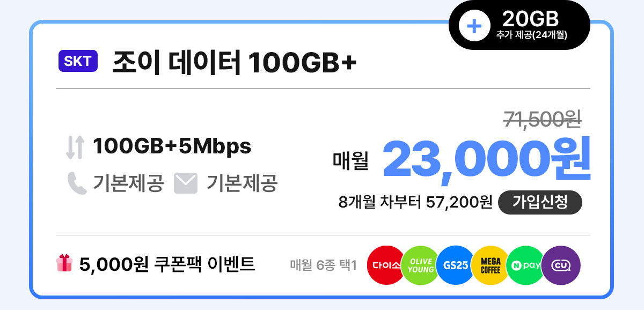Select the green N pay coupon icon
This screenshot has width=644, height=310.
525,265
